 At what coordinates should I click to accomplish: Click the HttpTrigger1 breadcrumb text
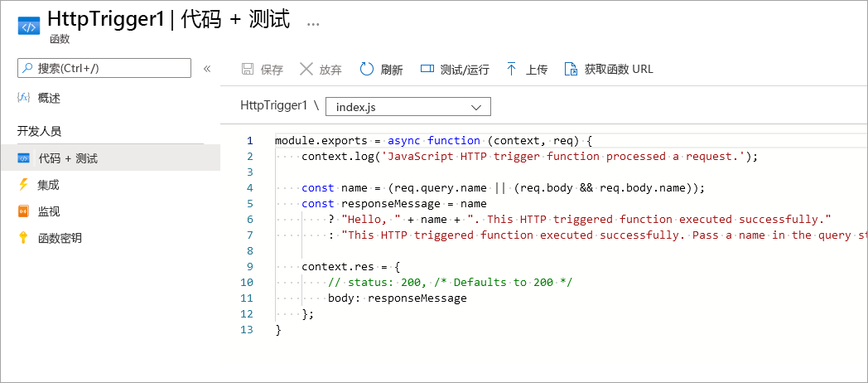(x=273, y=105)
